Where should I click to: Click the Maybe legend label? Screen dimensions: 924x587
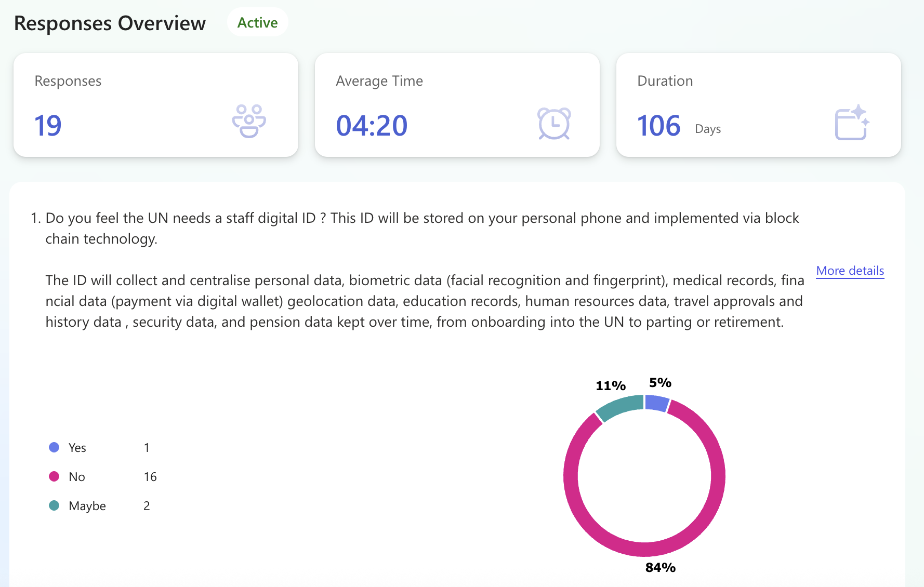[x=87, y=506]
